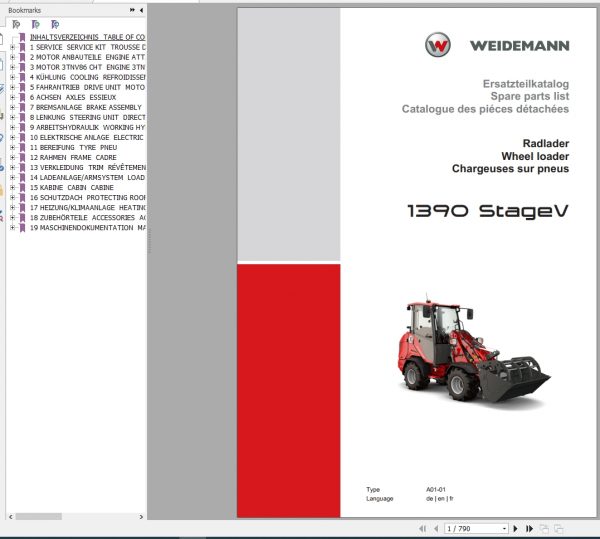Click the right arrow of bookmarks horizontal scrollbar
The width and height of the screenshot is (600, 539).
click(x=141, y=516)
